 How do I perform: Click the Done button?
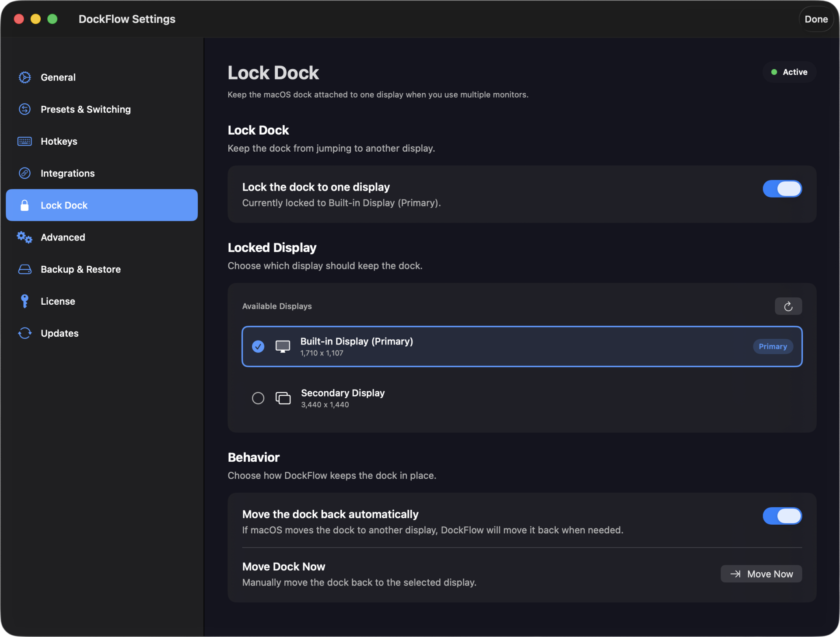click(x=816, y=19)
